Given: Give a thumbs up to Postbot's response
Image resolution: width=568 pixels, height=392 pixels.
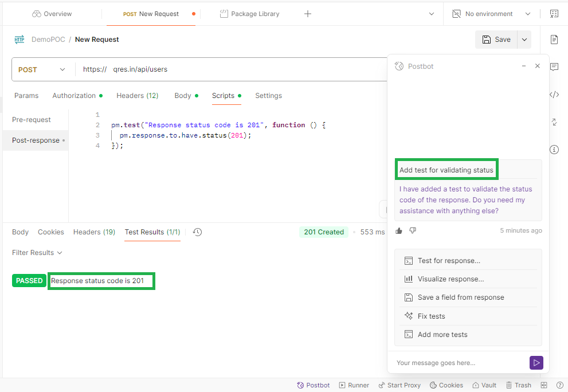Looking at the screenshot, I should tap(398, 230).
